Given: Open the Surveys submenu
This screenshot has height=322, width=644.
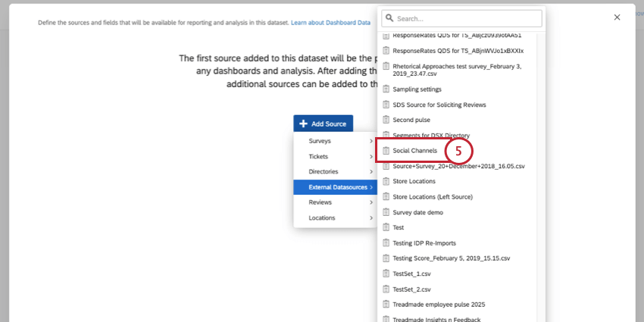Looking at the screenshot, I should coord(335,141).
